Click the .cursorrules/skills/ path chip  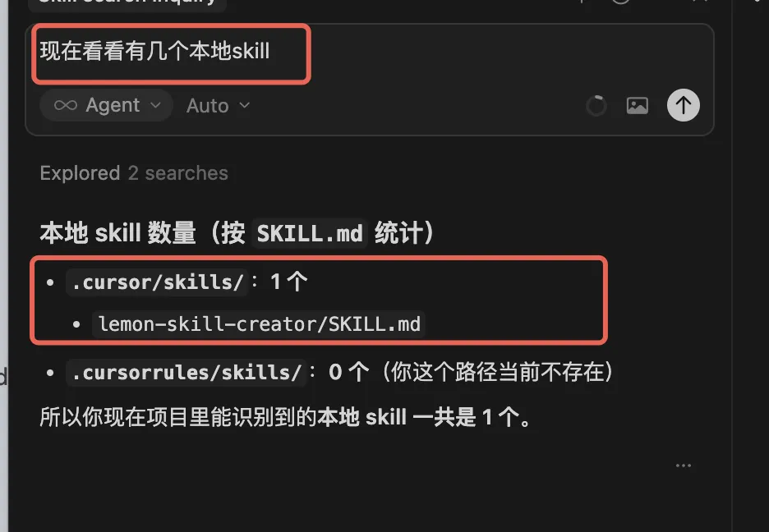(x=186, y=372)
